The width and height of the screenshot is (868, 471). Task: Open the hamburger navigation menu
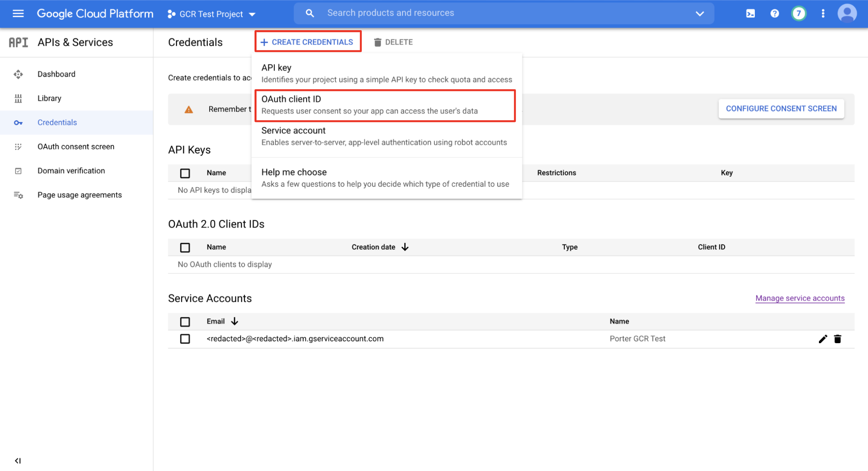(18, 13)
